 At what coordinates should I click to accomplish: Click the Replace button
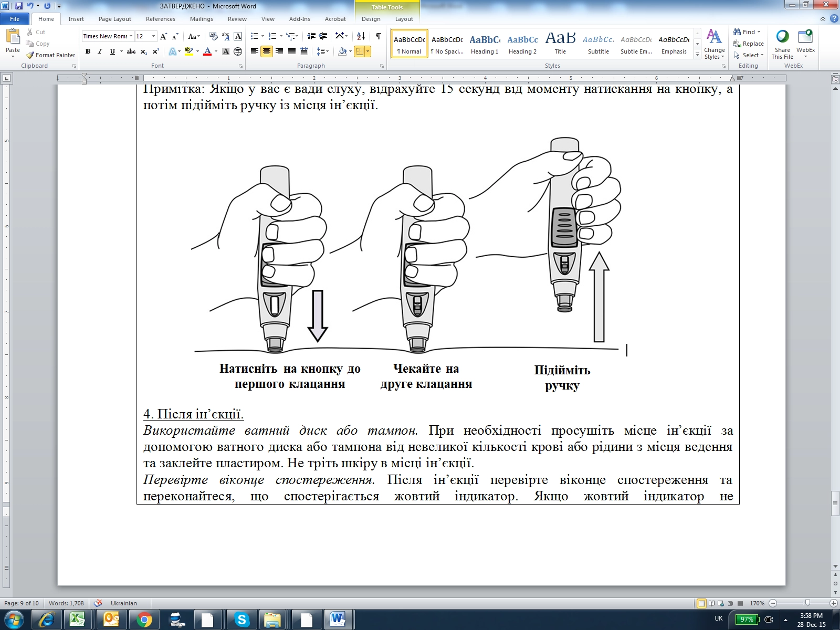(x=749, y=44)
